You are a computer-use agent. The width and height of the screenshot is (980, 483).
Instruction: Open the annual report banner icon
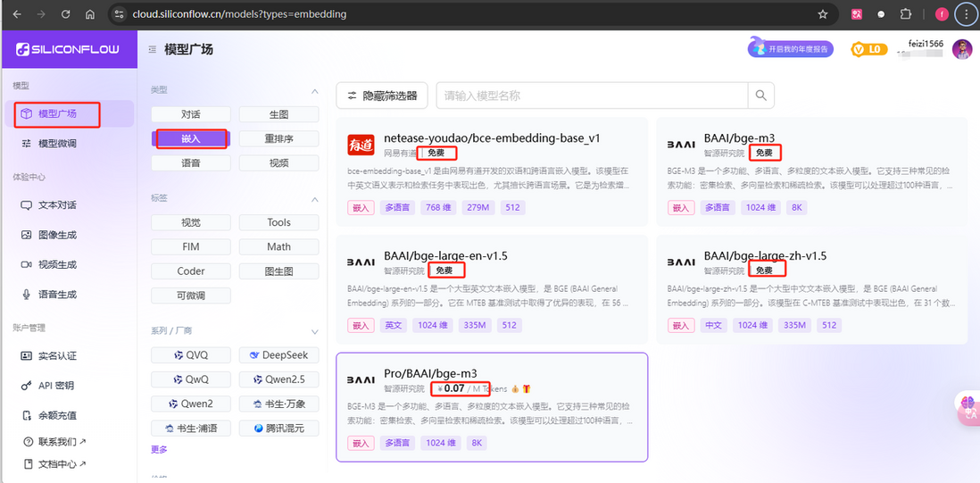pyautogui.click(x=790, y=49)
